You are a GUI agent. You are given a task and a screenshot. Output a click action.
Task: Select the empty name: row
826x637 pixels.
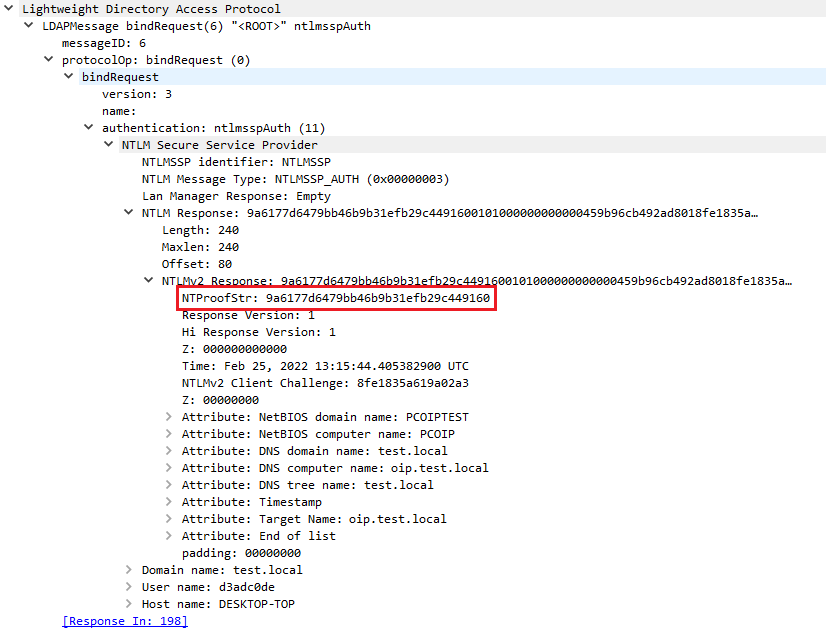point(119,111)
